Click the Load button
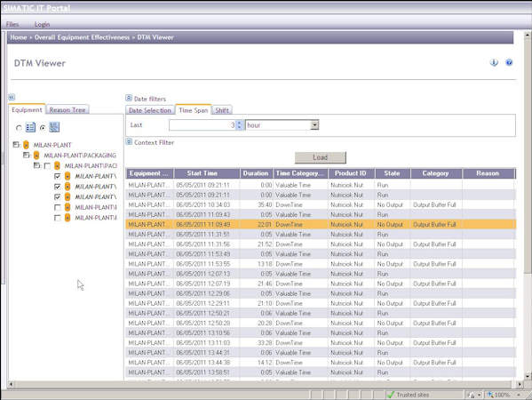532x400 pixels. click(x=321, y=157)
